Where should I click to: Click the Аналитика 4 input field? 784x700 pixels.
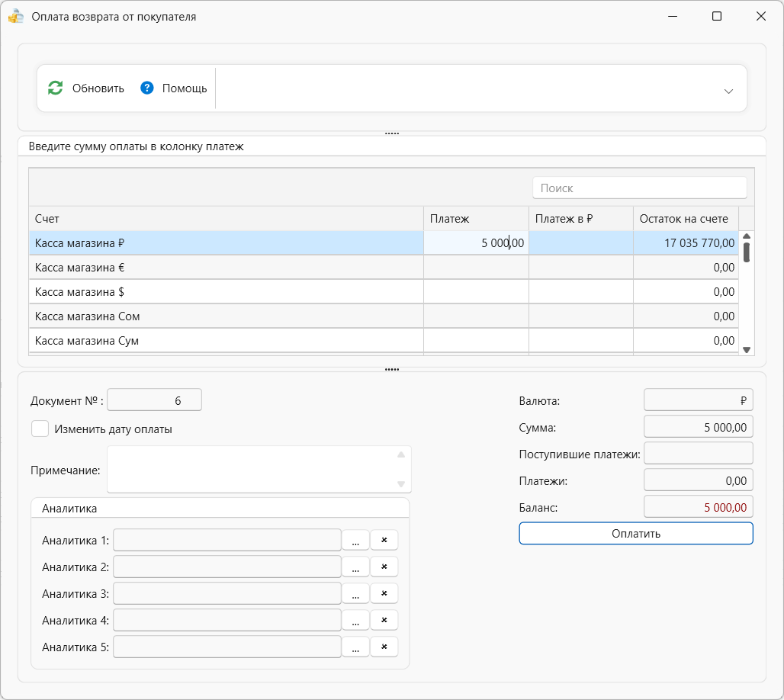227,620
